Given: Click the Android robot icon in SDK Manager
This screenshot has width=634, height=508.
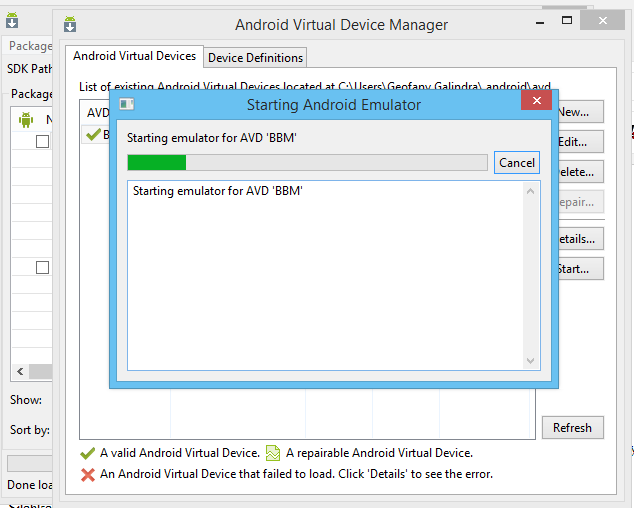Looking at the screenshot, I should pos(26,120).
